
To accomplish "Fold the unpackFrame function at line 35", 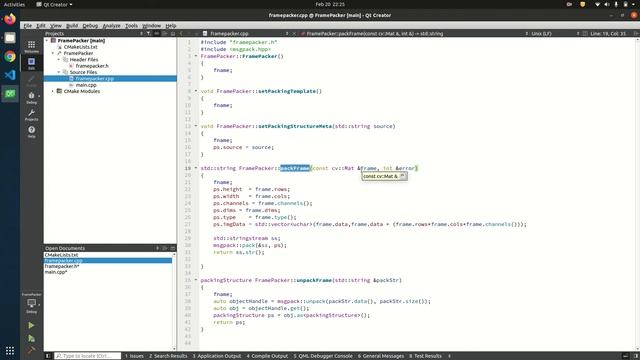I will point(196,280).
